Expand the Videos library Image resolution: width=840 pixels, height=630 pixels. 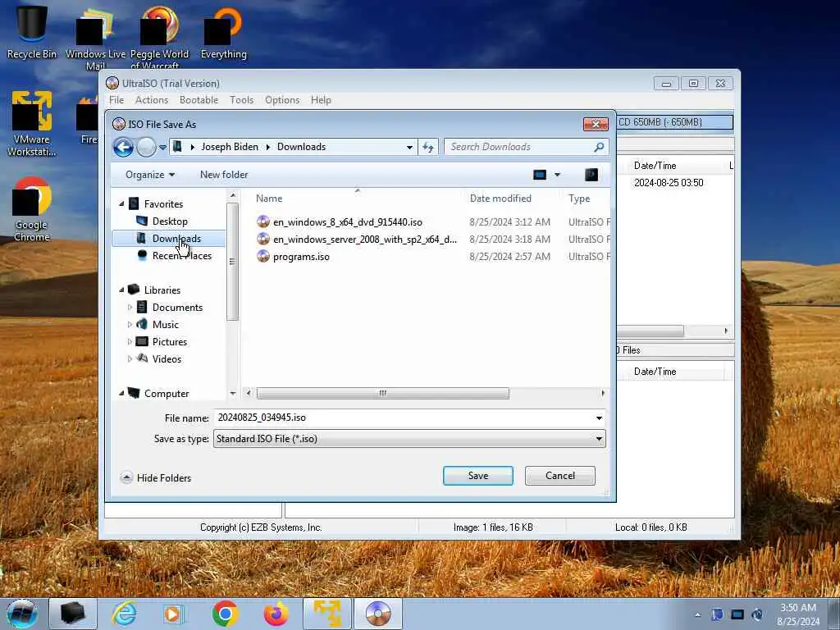coord(130,359)
